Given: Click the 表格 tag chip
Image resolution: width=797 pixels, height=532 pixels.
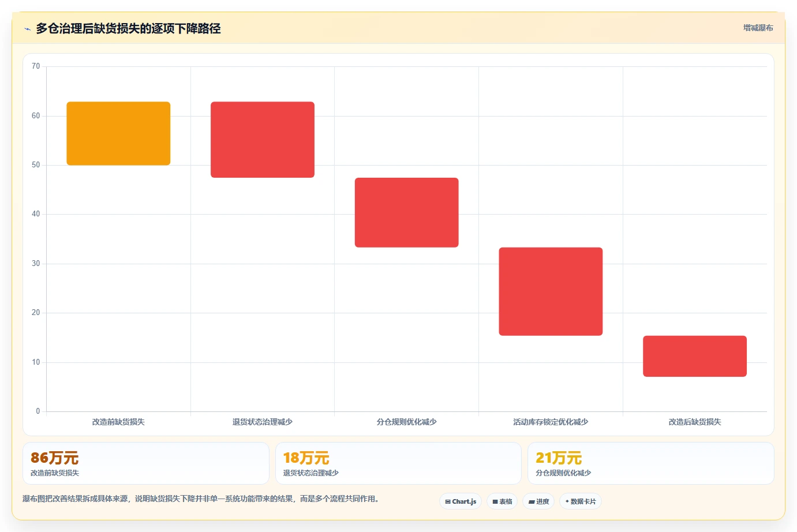Looking at the screenshot, I should pyautogui.click(x=502, y=501).
